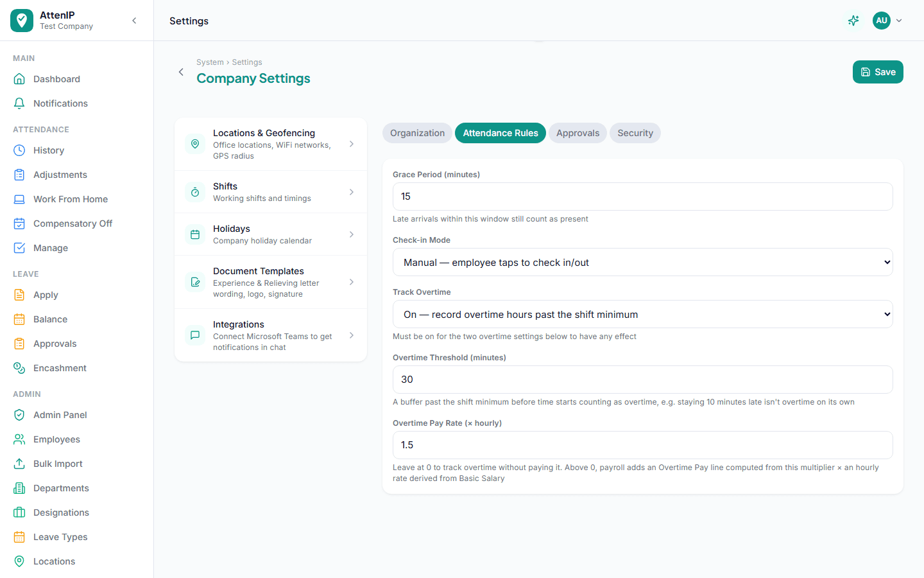This screenshot has width=924, height=578.
Task: Click the Integrations chat bubble icon
Action: pos(195,335)
